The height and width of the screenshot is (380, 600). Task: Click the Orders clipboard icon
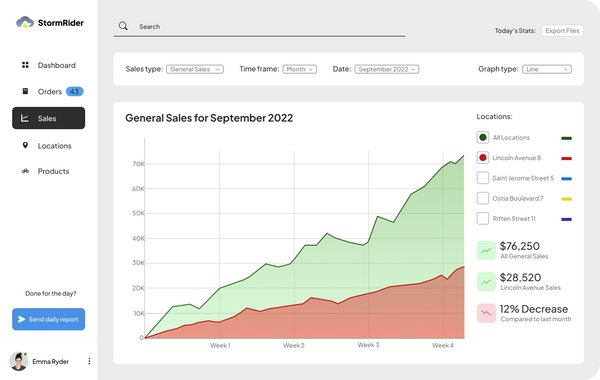pyautogui.click(x=25, y=91)
